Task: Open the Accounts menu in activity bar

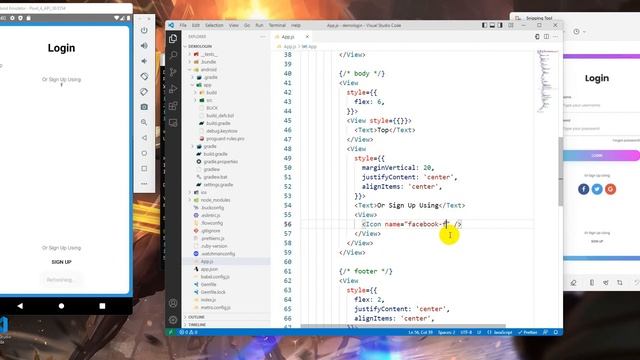Action: (173, 303)
